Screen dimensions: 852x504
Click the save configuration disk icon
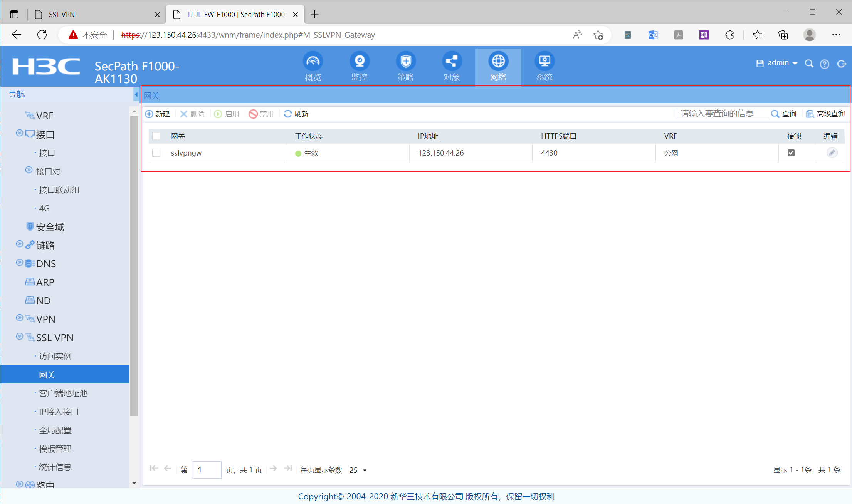click(760, 64)
